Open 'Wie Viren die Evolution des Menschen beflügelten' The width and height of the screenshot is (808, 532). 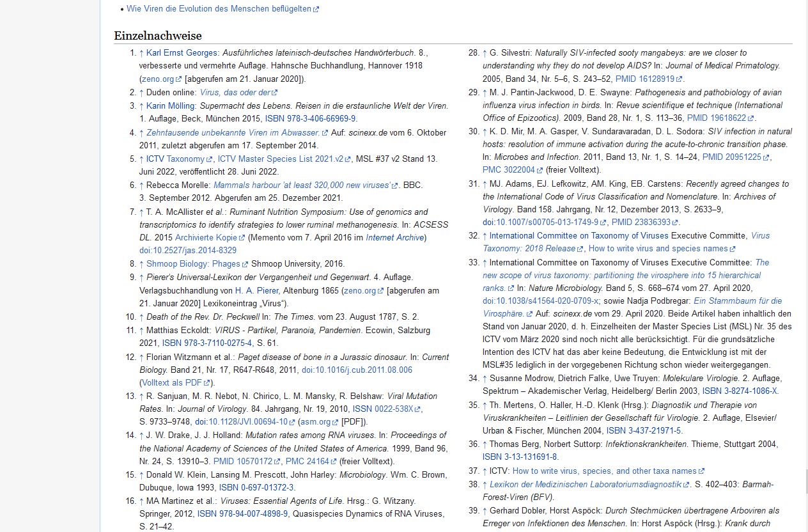[x=219, y=9]
